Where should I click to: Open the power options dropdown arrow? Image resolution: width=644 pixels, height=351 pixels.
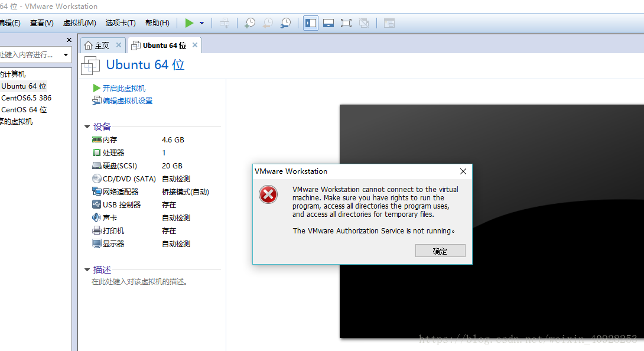point(201,23)
